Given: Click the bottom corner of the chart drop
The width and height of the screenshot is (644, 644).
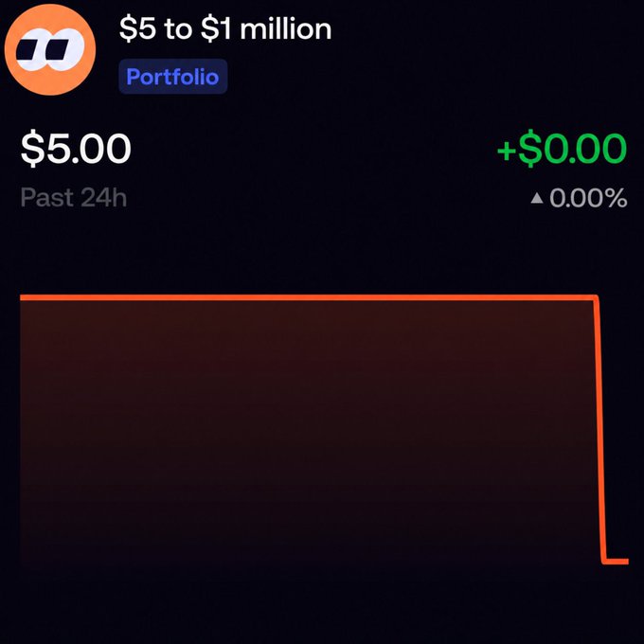Looking at the screenshot, I should pos(604,561).
